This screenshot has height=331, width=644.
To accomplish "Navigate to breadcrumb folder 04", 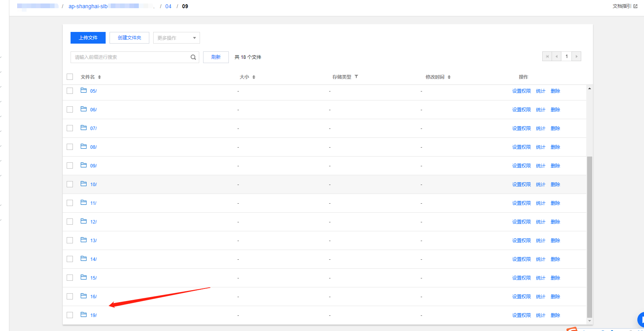I will point(168,6).
